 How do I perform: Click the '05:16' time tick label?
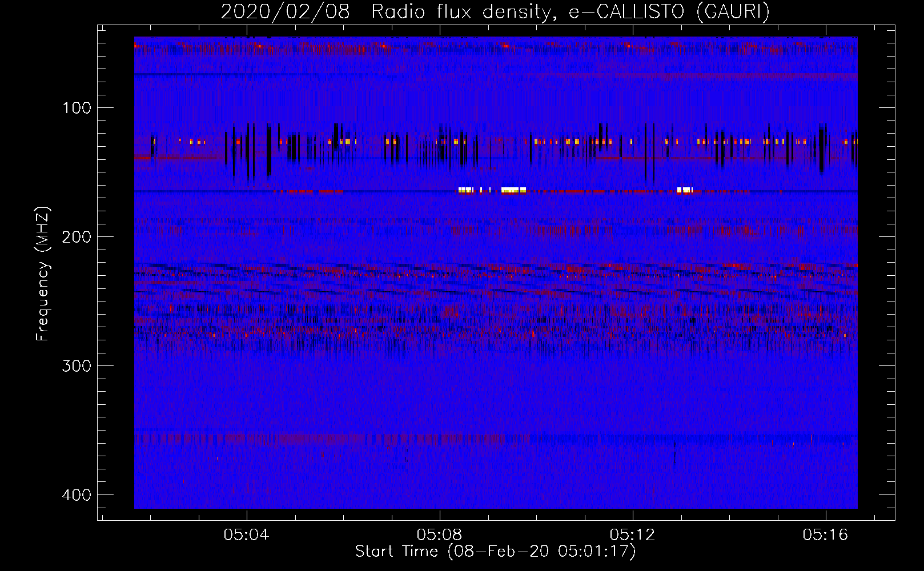pyautogui.click(x=825, y=535)
